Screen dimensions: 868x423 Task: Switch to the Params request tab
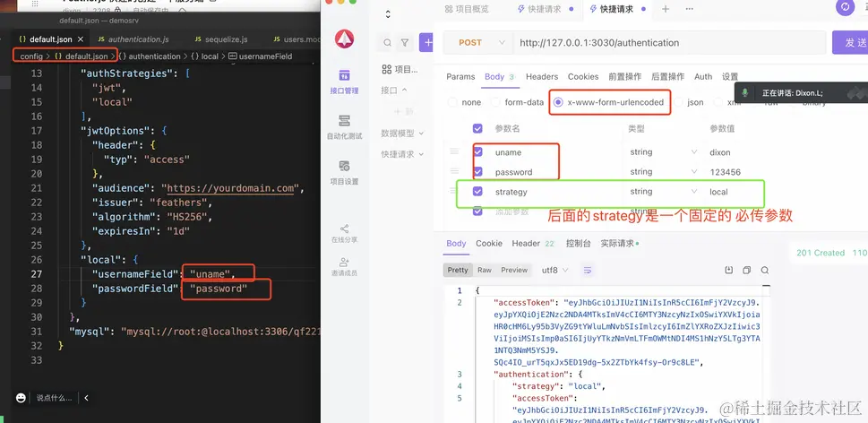tap(460, 76)
